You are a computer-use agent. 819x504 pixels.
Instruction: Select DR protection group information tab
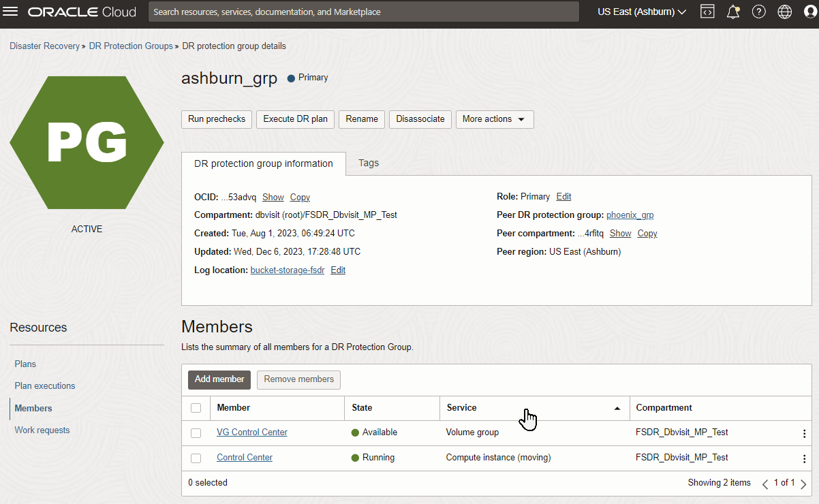point(264,163)
